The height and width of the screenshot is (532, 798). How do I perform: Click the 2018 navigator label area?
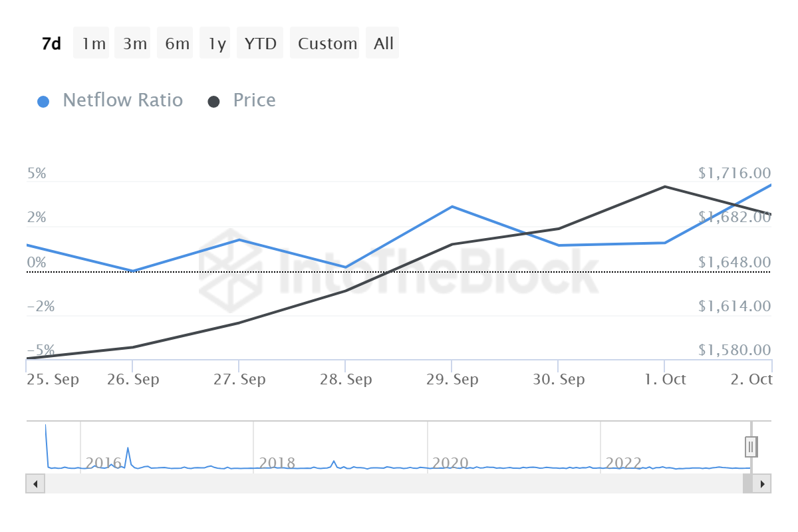point(277,462)
